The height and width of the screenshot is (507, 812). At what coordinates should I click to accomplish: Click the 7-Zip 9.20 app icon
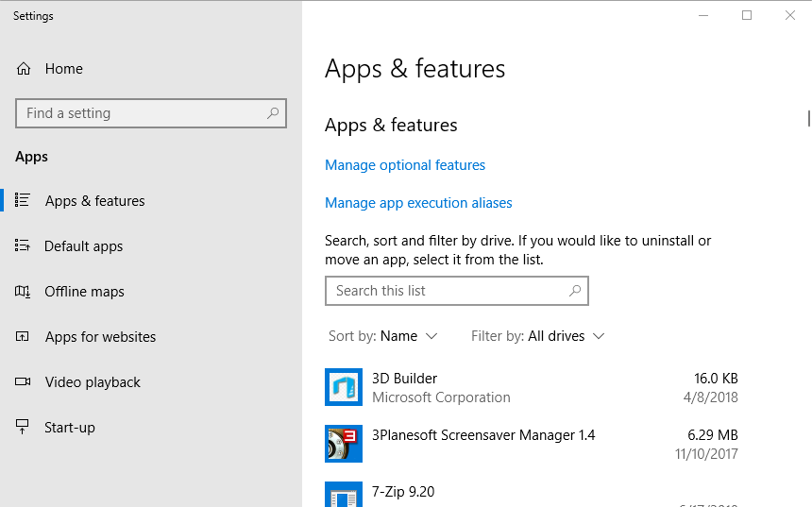tap(344, 494)
